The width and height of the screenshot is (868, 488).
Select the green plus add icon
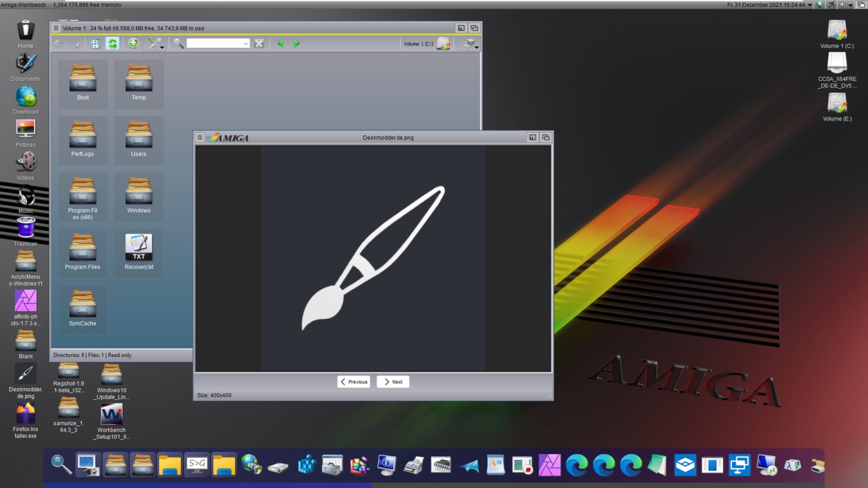tap(133, 43)
